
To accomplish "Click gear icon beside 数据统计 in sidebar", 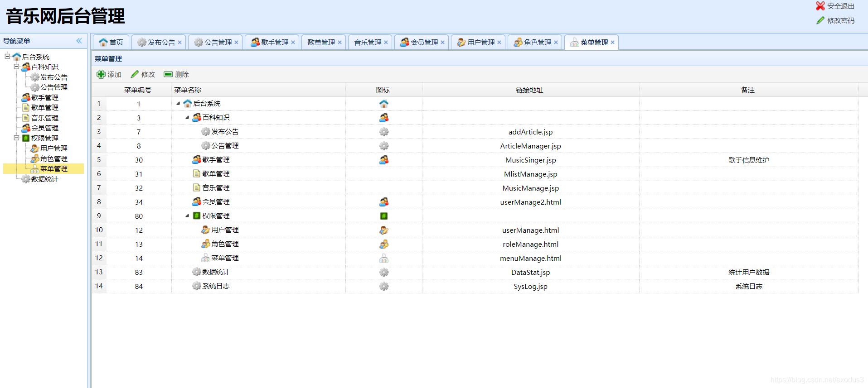I will tap(26, 179).
